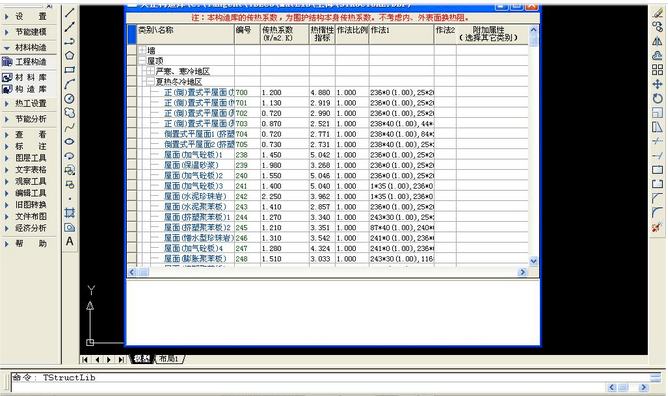
Task: Click the 编号 column header
Action: point(248,34)
